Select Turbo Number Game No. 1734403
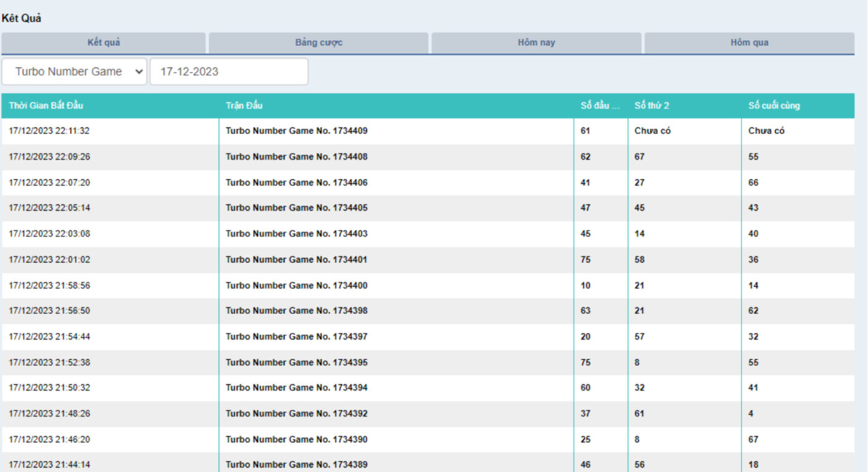The height and width of the screenshot is (472, 868). pyautogui.click(x=296, y=234)
